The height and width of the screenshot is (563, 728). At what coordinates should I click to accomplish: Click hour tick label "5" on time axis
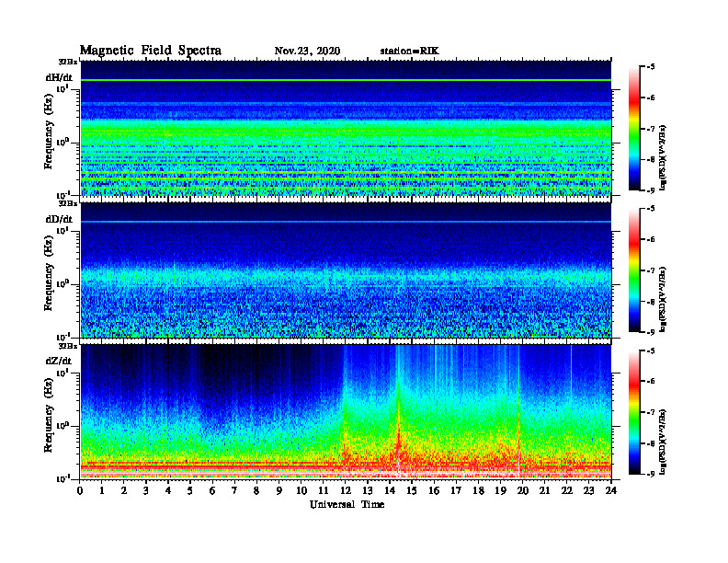(x=190, y=490)
